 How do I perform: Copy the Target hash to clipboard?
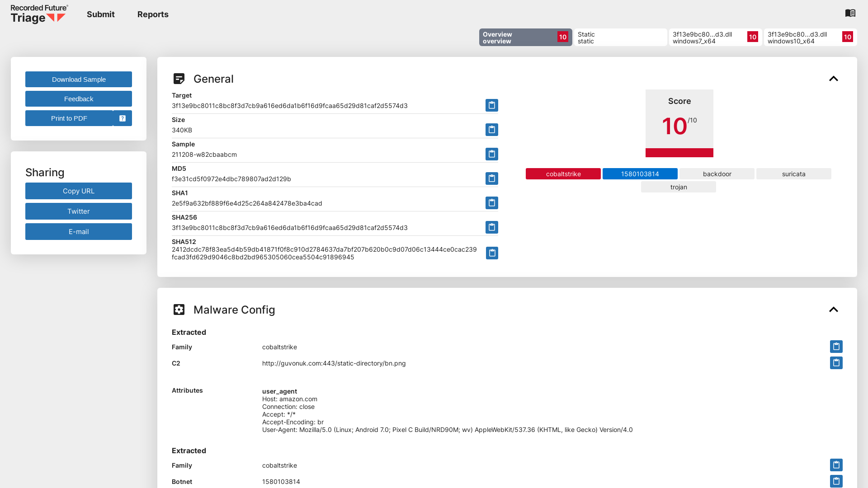click(x=492, y=105)
